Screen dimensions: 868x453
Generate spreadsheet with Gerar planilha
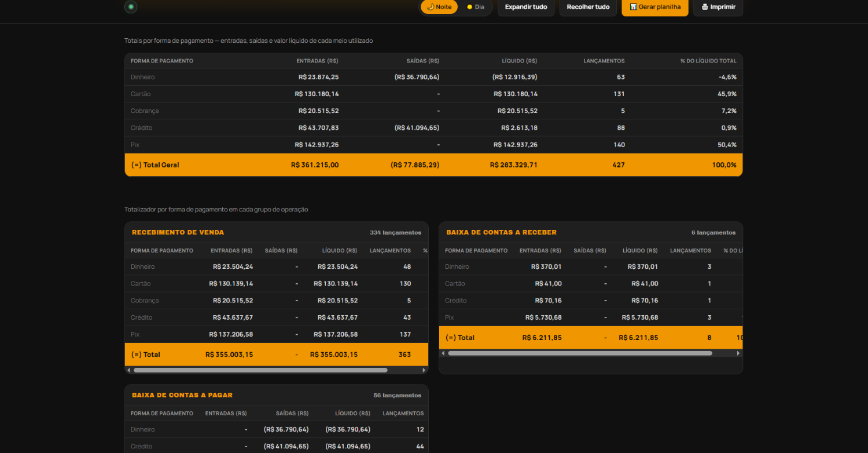pos(655,7)
